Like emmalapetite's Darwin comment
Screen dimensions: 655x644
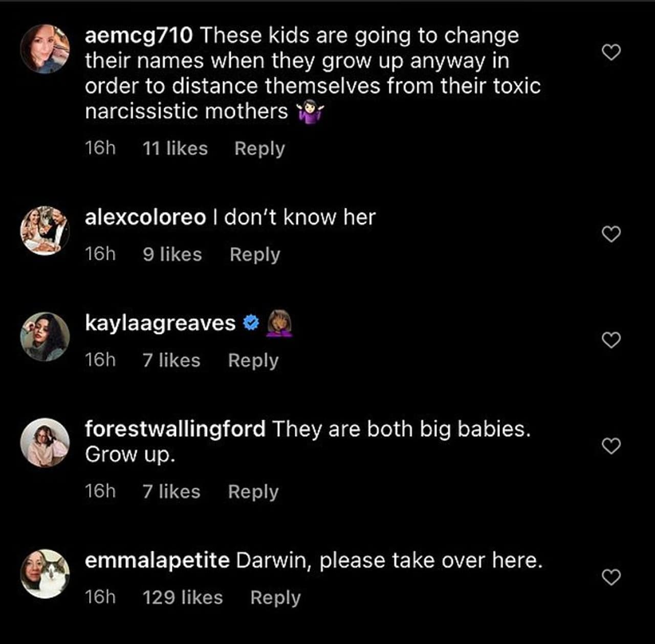click(x=611, y=577)
